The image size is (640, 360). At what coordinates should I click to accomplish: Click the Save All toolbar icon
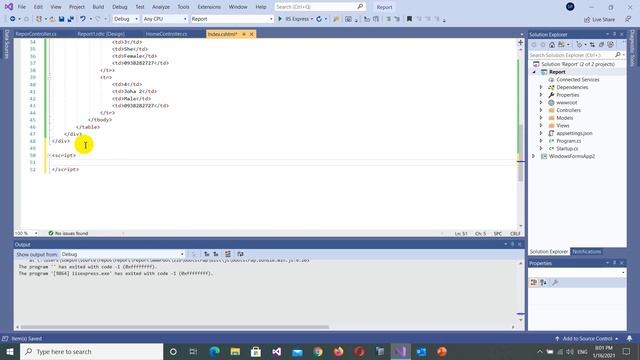point(71,19)
